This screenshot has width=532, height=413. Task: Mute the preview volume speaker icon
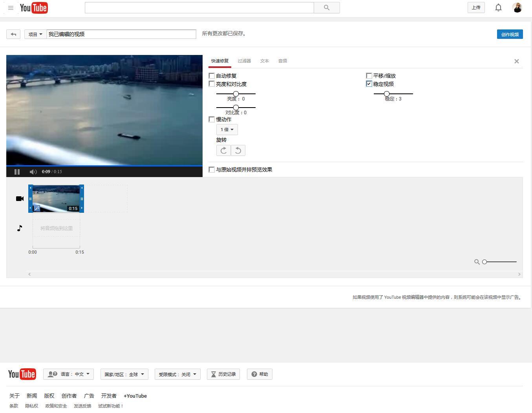(33, 172)
